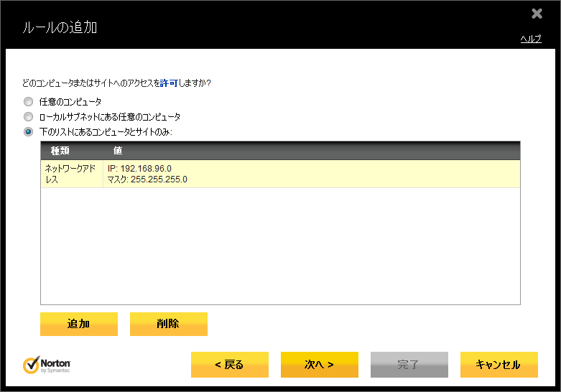The width and height of the screenshot is (561, 392).
Task: Click the empty area of the computer list
Action: pos(280,244)
